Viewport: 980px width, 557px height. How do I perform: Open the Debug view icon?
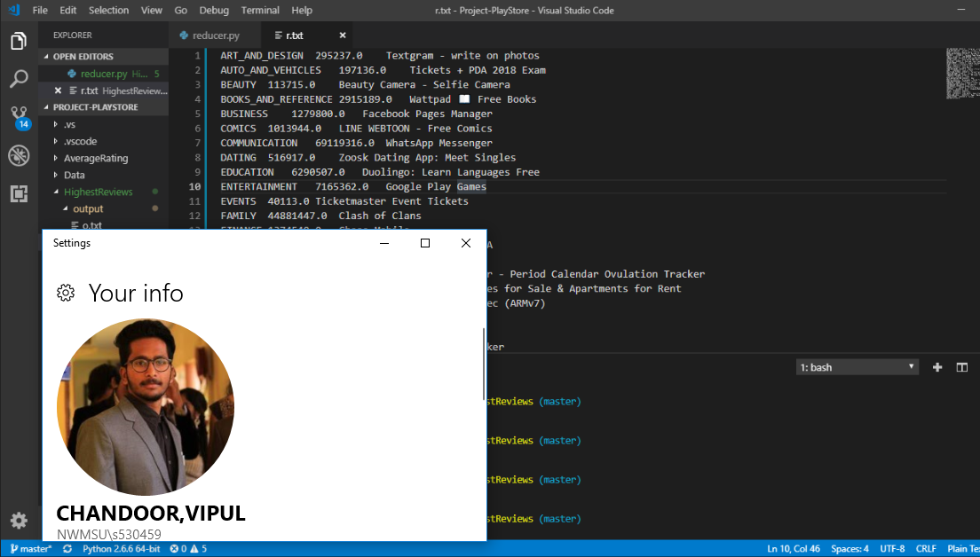pos(19,156)
